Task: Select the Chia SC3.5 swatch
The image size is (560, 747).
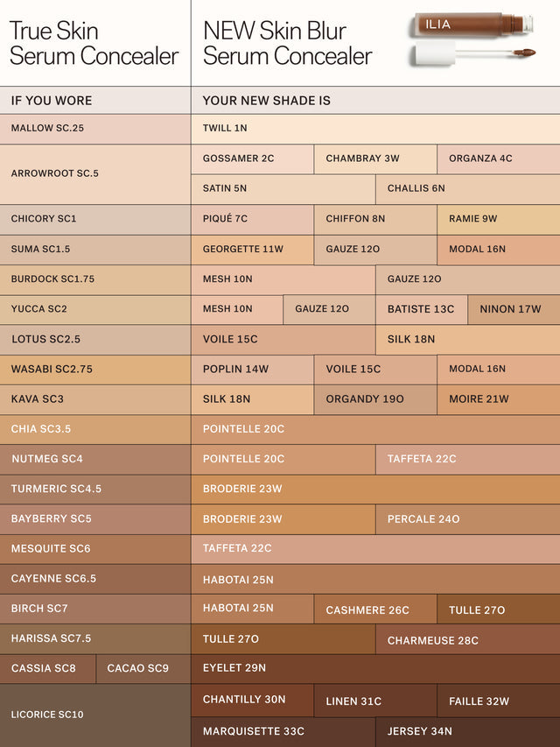Action: point(95,430)
